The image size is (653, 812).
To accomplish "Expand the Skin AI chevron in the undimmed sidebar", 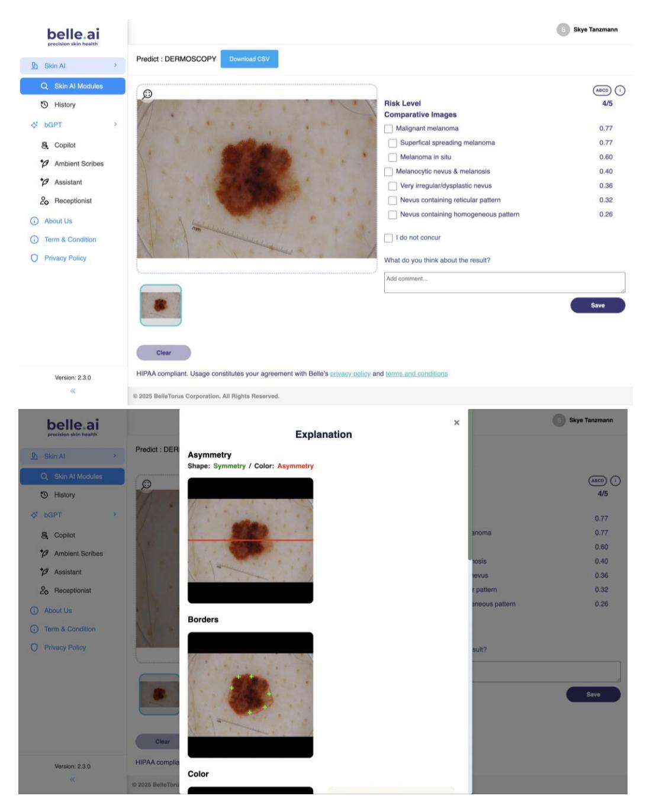I will (115, 66).
